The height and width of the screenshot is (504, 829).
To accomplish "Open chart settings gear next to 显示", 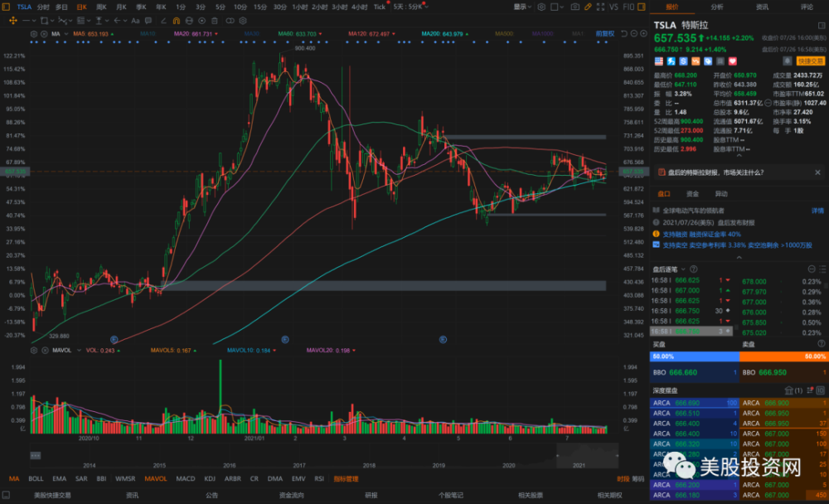I will click(x=541, y=7).
